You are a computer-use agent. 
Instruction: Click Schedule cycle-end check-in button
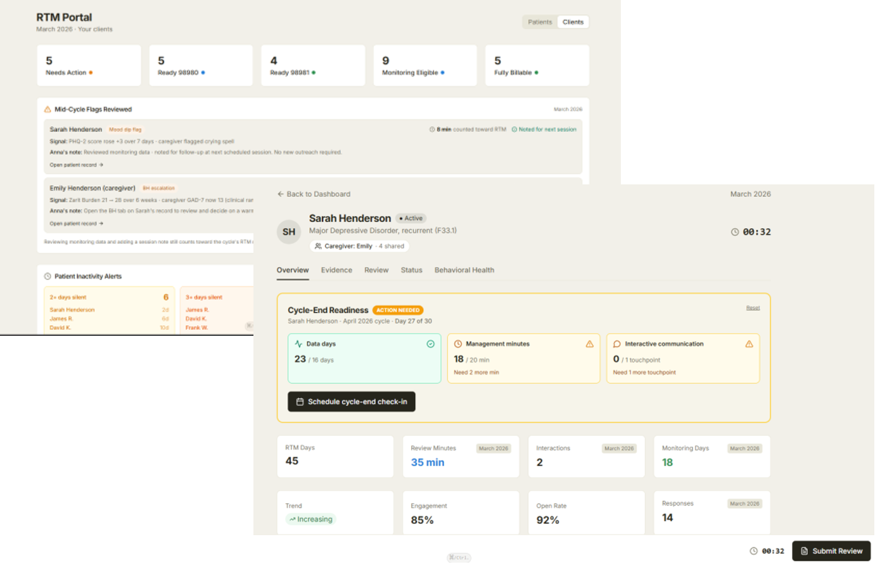352,402
